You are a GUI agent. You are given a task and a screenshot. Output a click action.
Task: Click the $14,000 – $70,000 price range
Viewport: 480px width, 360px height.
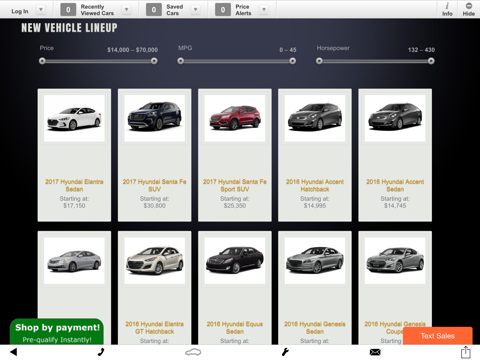pos(133,50)
